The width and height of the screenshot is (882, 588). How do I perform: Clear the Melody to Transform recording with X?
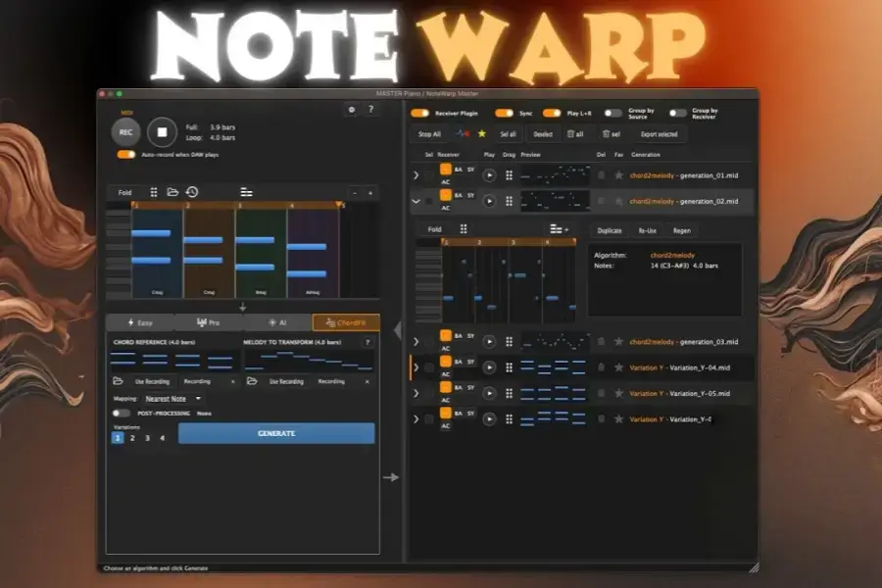(x=367, y=381)
